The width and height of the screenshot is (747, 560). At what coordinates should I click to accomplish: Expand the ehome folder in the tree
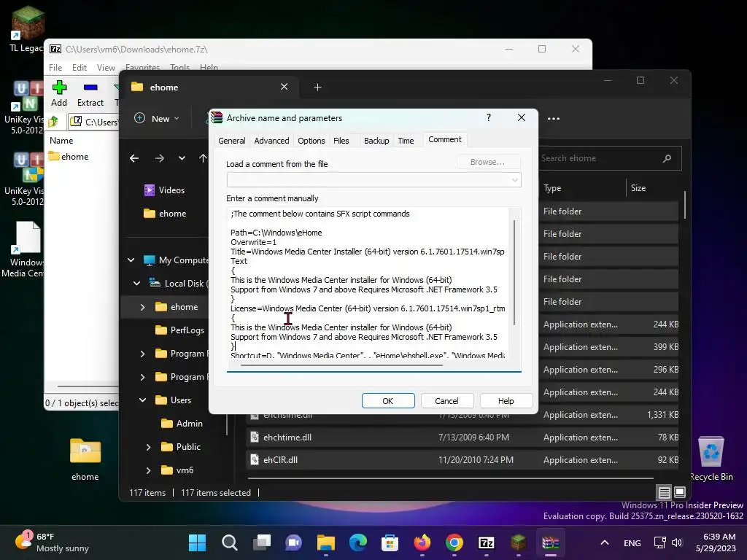coord(142,307)
